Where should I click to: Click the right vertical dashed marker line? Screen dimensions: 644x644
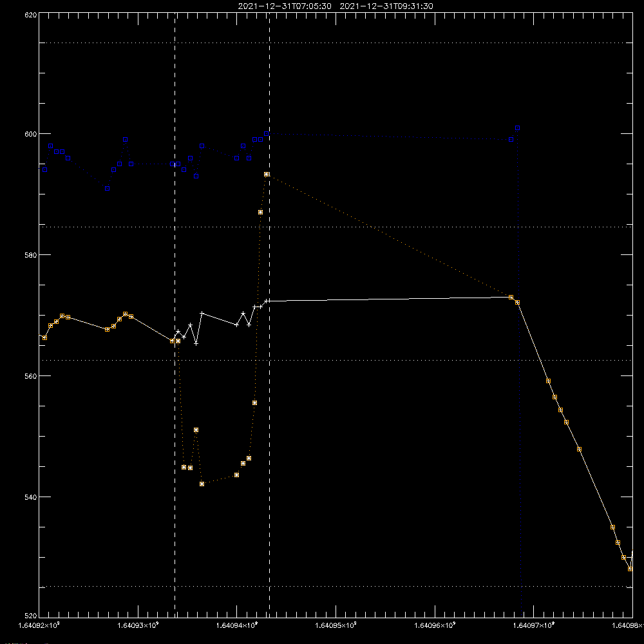pyautogui.click(x=269, y=314)
